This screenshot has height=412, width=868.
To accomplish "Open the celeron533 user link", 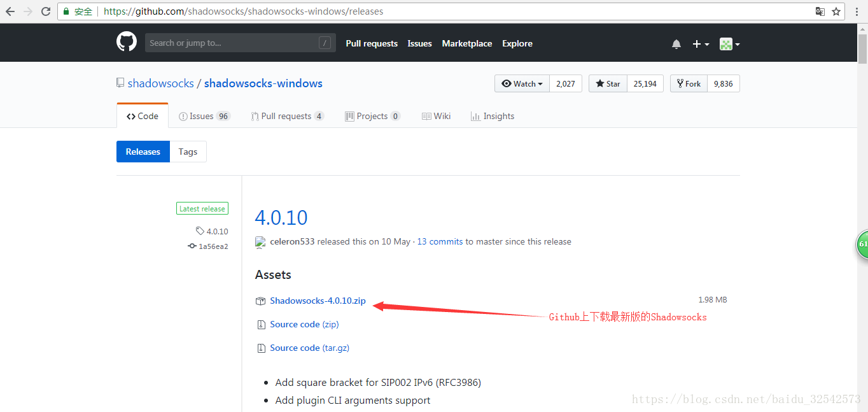I will [x=292, y=242].
